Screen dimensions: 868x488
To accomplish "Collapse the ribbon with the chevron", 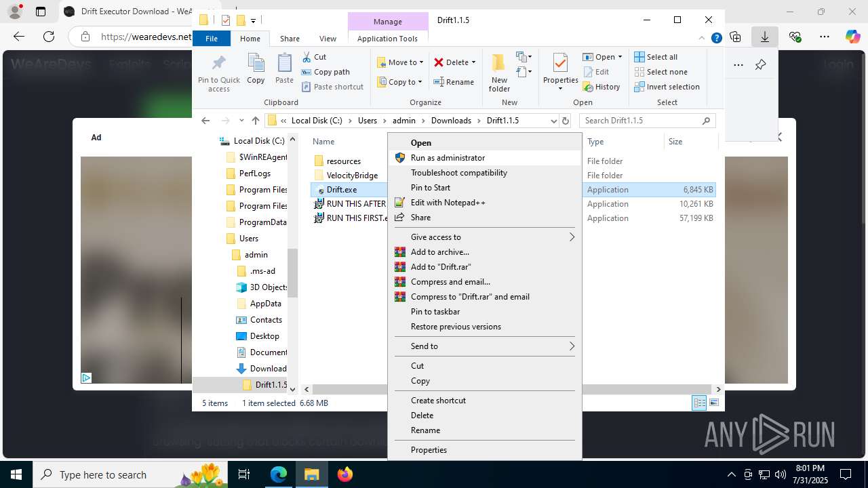I will point(703,39).
